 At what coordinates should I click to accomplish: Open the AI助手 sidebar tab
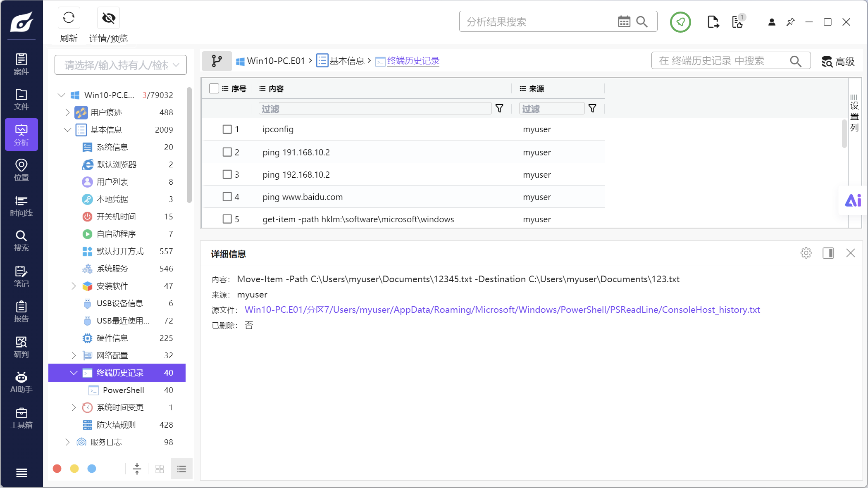pyautogui.click(x=21, y=383)
